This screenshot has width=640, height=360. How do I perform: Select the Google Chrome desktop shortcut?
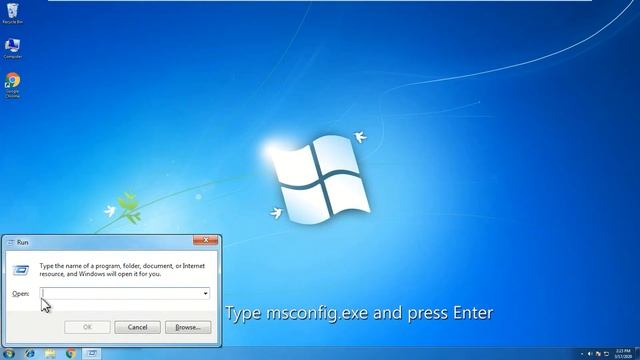coord(13,85)
